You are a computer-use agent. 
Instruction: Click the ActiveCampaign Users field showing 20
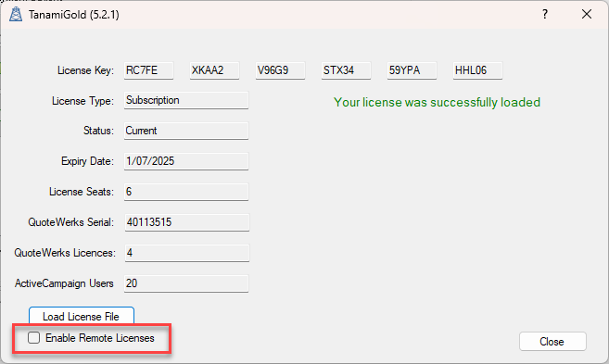pos(186,283)
